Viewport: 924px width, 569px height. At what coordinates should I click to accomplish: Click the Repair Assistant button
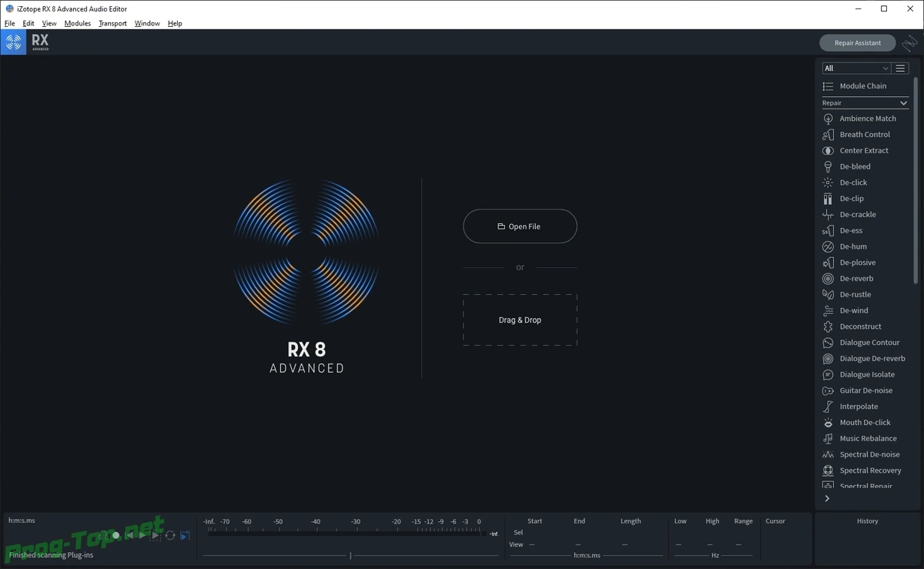point(858,43)
